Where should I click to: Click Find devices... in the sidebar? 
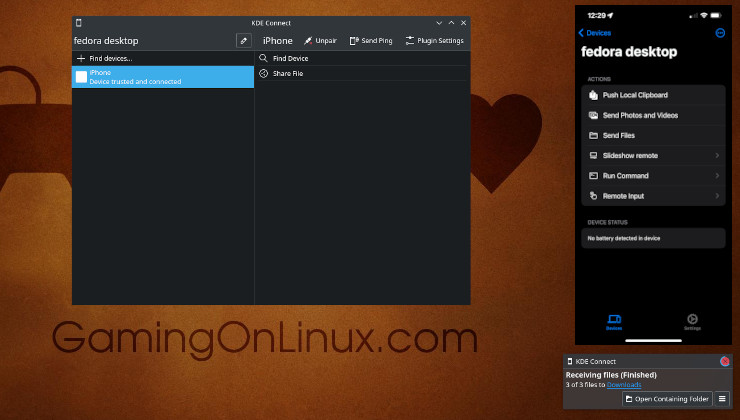click(x=163, y=59)
